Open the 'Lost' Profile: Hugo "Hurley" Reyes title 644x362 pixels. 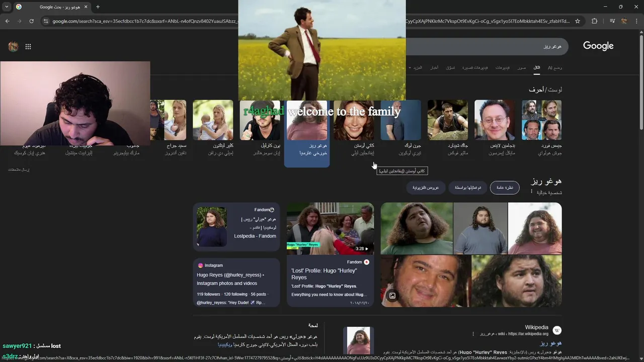(324, 274)
